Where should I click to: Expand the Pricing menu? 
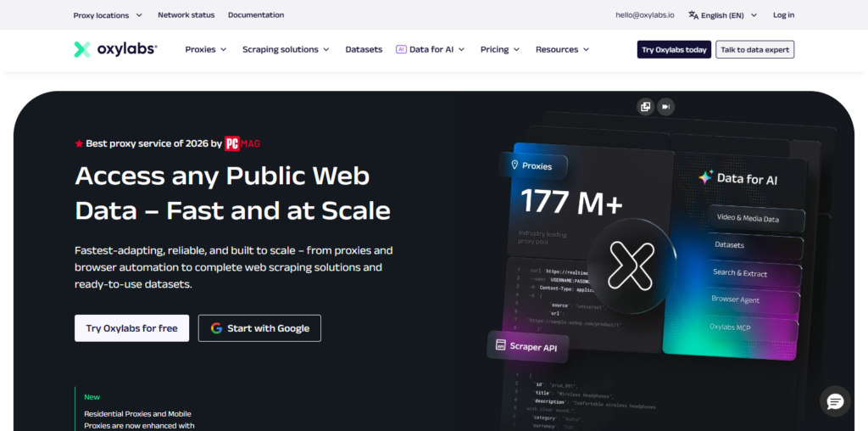click(x=500, y=49)
